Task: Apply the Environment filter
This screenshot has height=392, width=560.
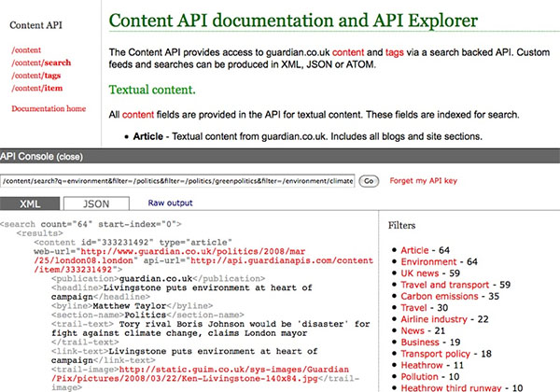Action: pyautogui.click(x=428, y=263)
